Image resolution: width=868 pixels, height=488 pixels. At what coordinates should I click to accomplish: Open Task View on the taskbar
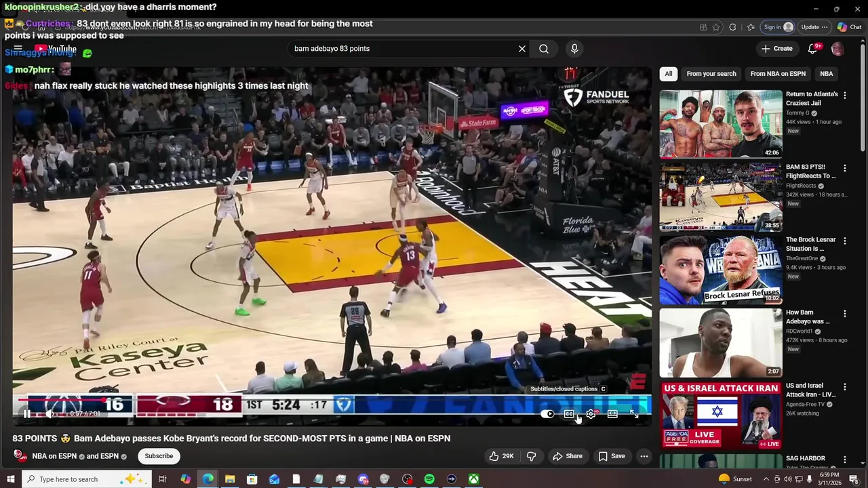(x=163, y=479)
